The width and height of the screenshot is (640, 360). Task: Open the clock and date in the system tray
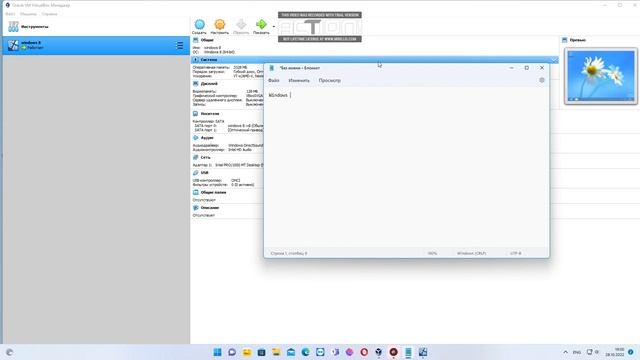pos(615,352)
